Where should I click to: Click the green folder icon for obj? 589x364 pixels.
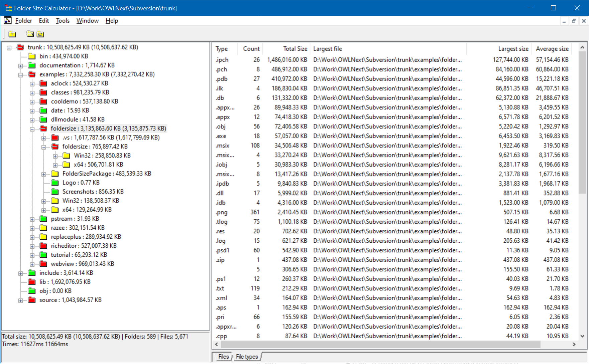tap(32, 291)
